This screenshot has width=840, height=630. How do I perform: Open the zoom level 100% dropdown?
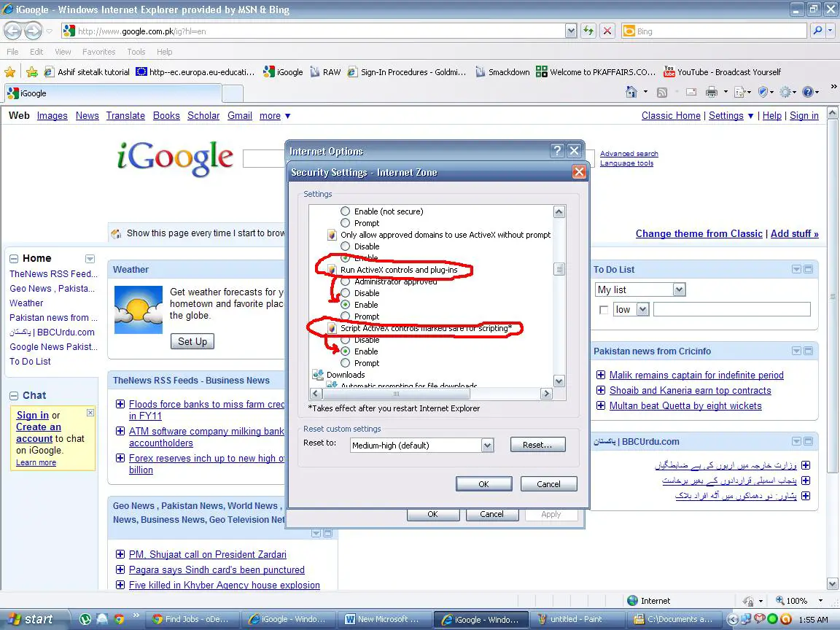point(820,601)
